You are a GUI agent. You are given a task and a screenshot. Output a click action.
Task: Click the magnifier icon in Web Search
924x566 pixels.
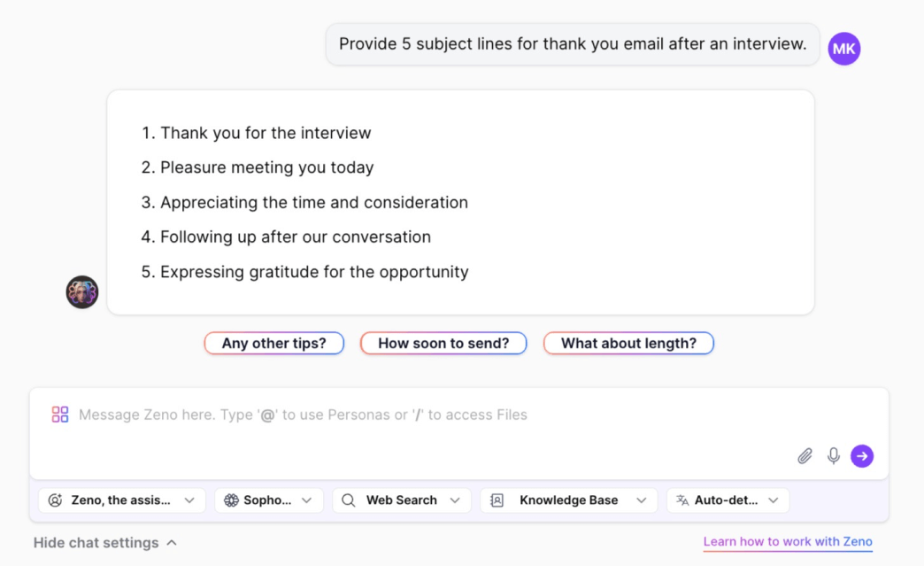tap(348, 500)
